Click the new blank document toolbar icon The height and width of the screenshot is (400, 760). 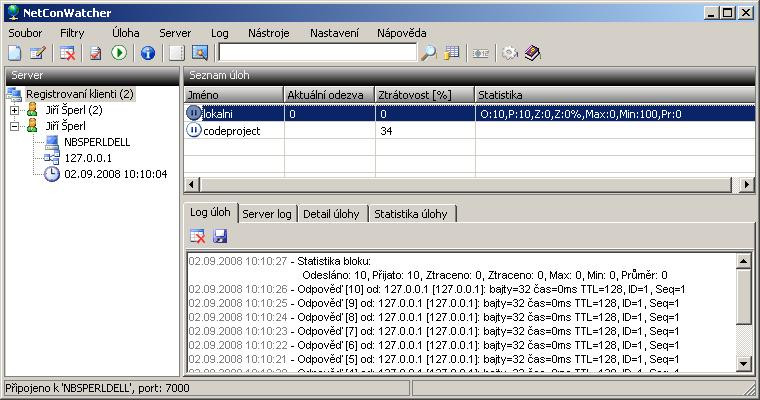pyautogui.click(x=15, y=53)
